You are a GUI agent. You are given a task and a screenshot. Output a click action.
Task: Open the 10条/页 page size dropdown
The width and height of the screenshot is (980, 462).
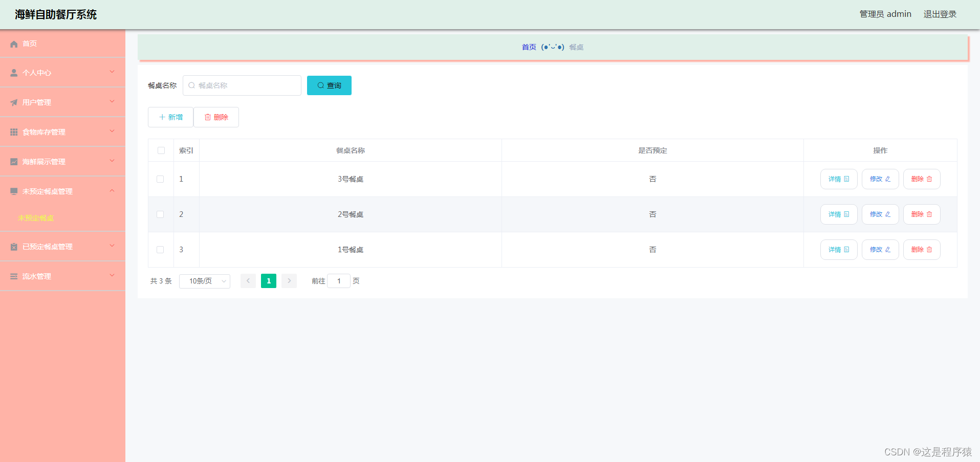(205, 281)
